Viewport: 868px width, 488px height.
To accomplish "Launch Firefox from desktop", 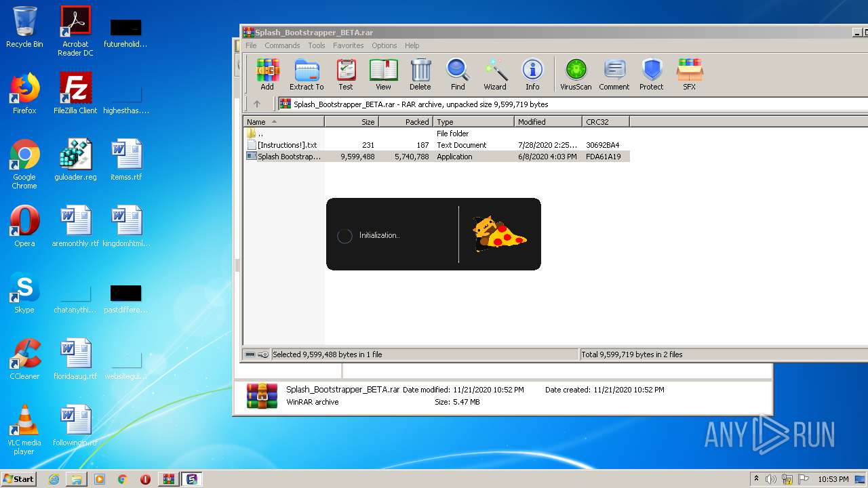I will point(24,94).
